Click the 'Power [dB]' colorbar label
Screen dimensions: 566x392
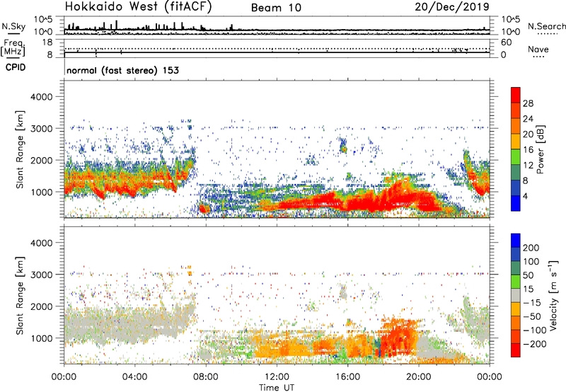540,149
